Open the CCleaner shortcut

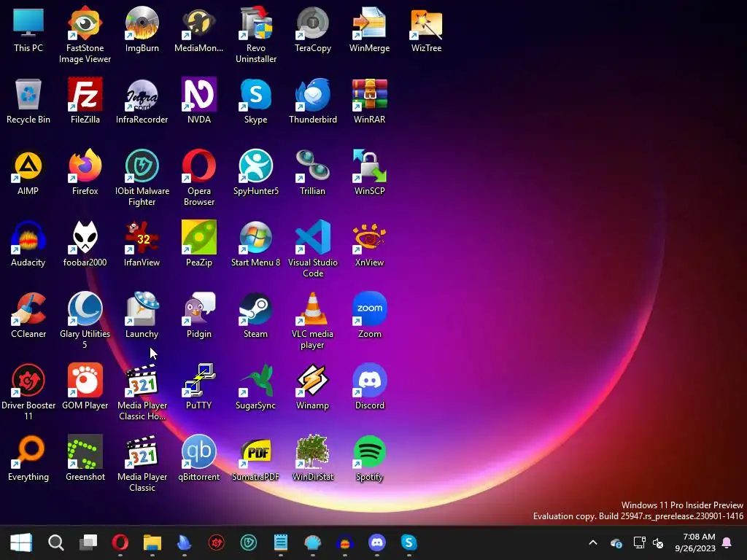coord(28,315)
